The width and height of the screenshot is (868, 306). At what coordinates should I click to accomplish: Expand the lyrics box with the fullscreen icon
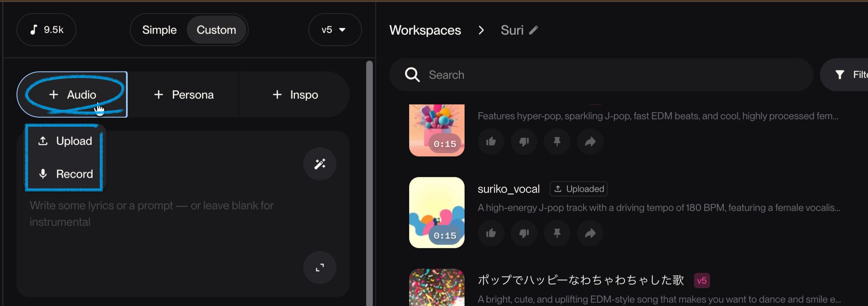pyautogui.click(x=320, y=268)
